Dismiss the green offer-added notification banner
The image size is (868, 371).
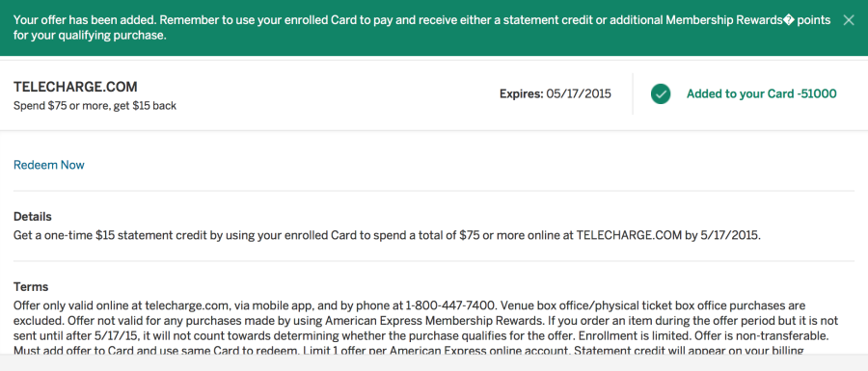848,20
